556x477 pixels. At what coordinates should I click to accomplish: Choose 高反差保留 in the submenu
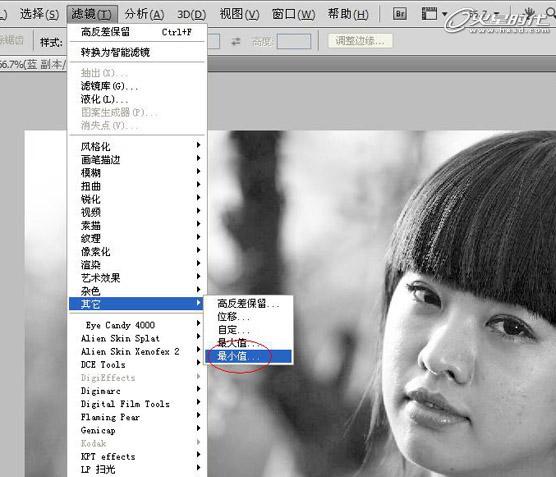(x=248, y=304)
